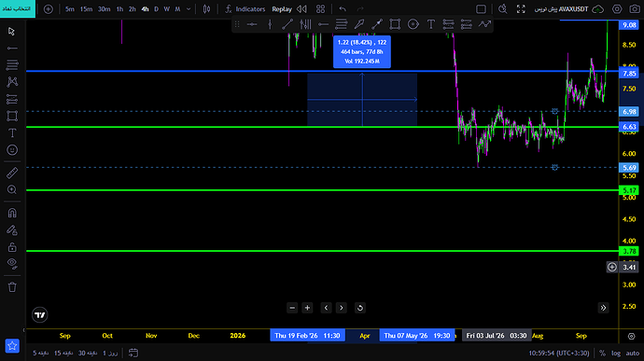Click the teal symbol select button
This screenshot has height=361, width=644.
point(17,8)
